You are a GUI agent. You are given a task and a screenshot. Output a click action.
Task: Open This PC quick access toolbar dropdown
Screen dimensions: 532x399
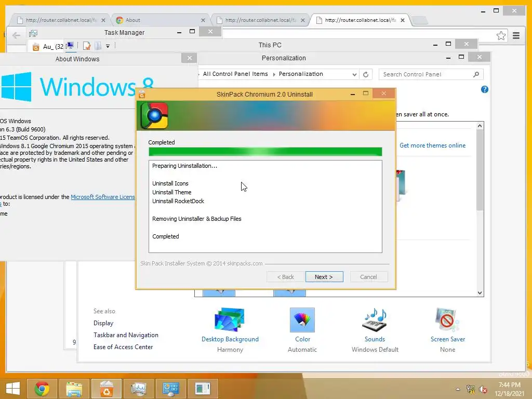click(x=108, y=46)
